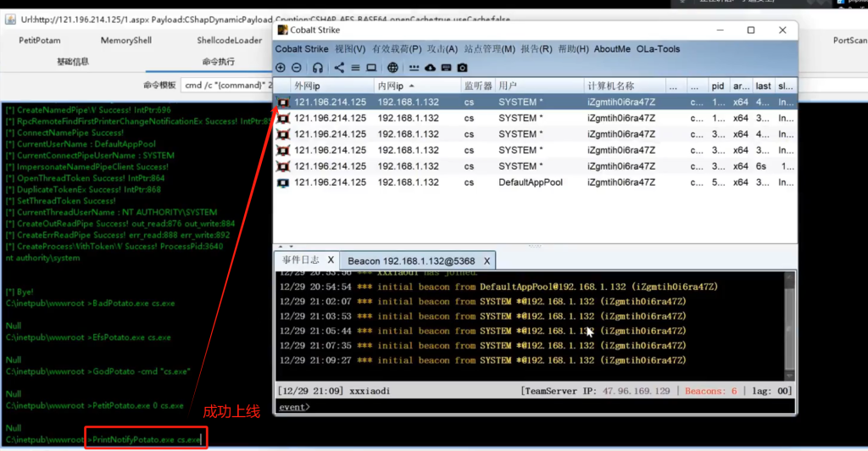Click the beacon icon of the DefaultAppPool row
Viewport: 868px width, 451px height.
click(x=283, y=182)
